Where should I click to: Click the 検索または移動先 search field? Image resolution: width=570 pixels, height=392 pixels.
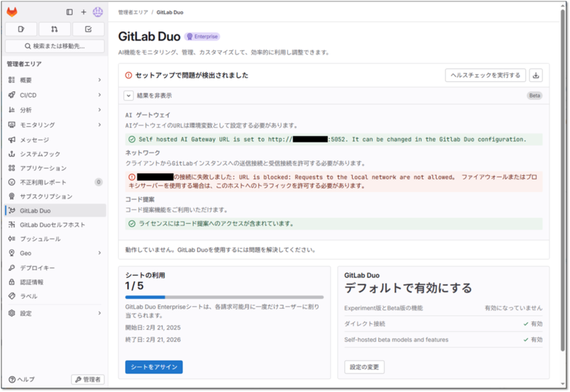click(x=55, y=46)
